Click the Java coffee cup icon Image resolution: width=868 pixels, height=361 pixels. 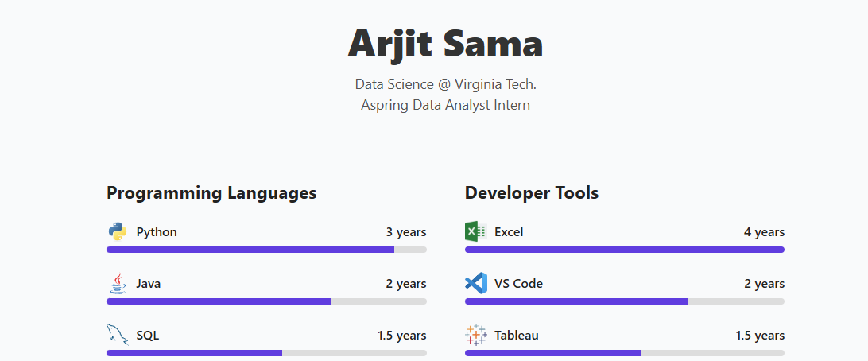click(118, 284)
